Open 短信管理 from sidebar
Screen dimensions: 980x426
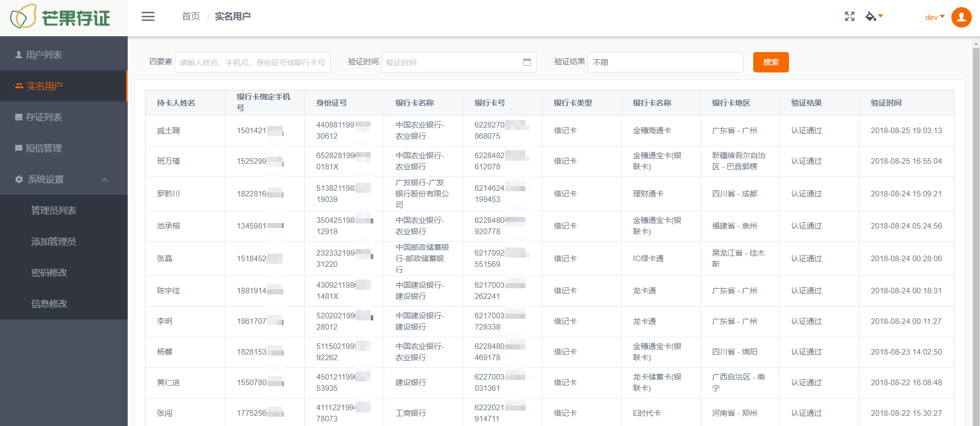(44, 148)
